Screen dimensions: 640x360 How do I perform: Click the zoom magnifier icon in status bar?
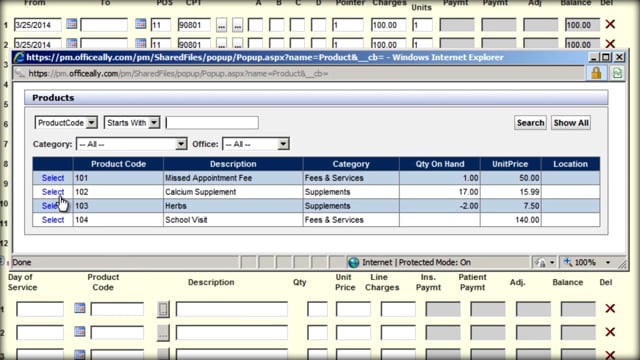tap(568, 262)
